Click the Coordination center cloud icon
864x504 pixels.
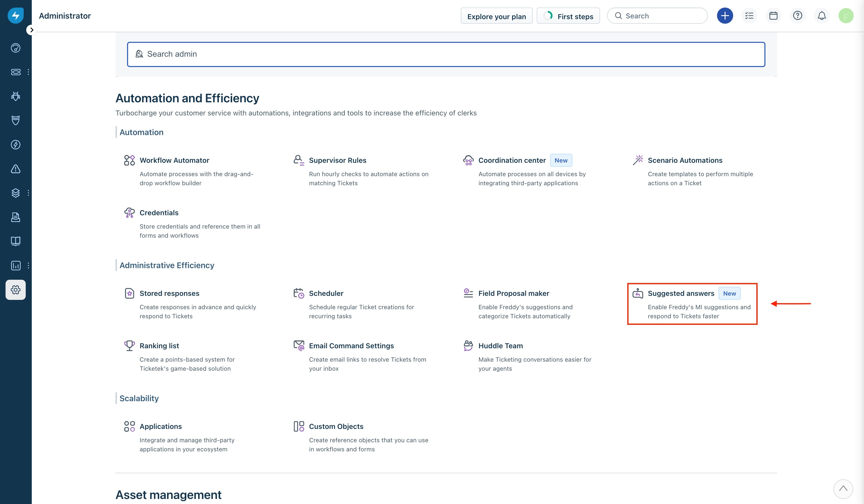pyautogui.click(x=468, y=160)
